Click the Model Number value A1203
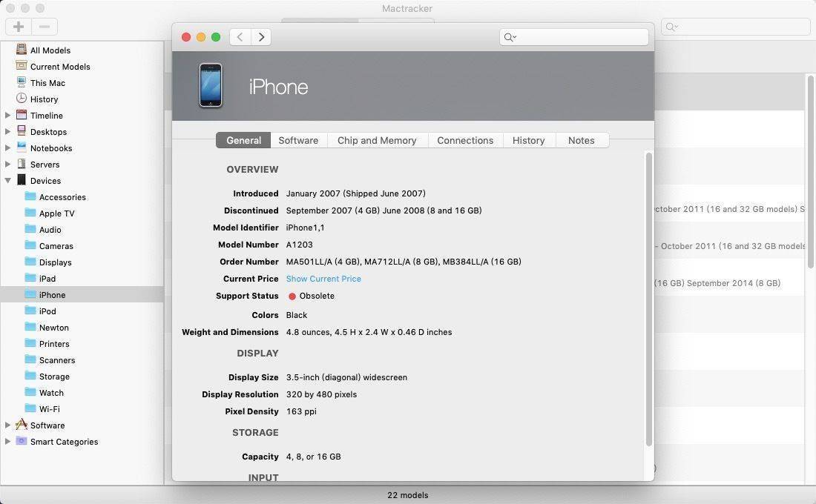Image resolution: width=816 pixels, height=504 pixels. (x=299, y=245)
